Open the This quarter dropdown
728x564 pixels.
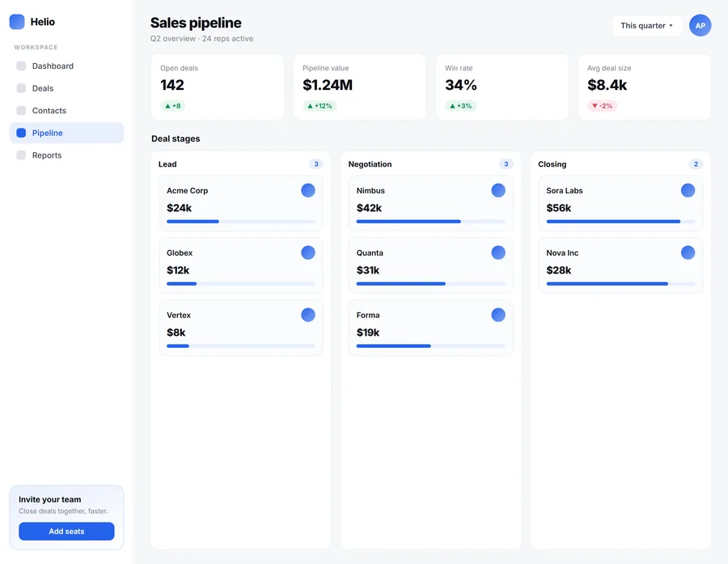coord(647,26)
